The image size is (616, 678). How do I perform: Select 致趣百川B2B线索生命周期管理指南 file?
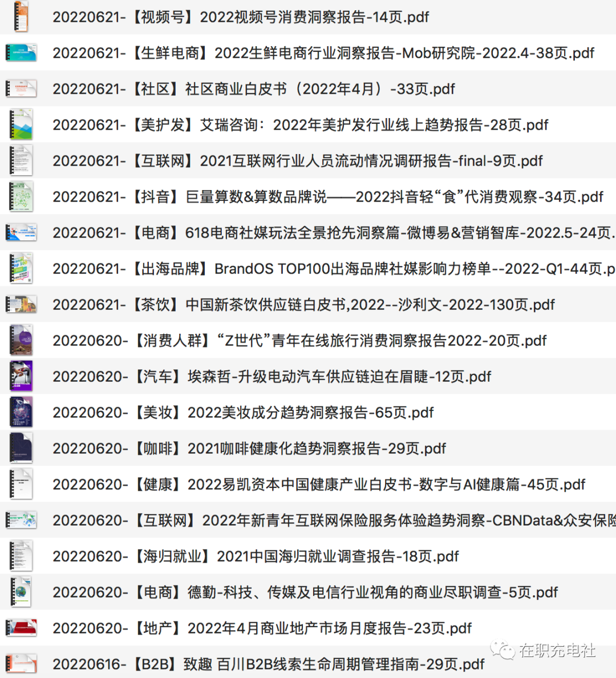point(268,664)
